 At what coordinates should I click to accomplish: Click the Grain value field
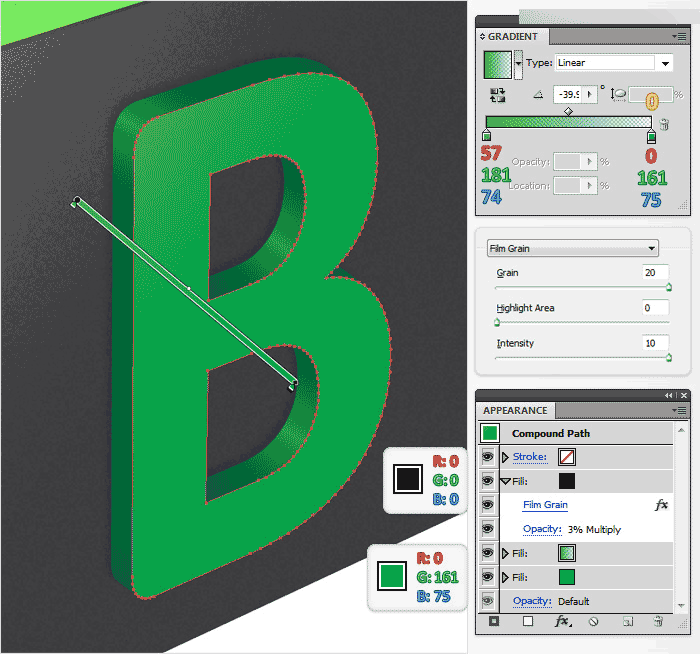point(655,272)
